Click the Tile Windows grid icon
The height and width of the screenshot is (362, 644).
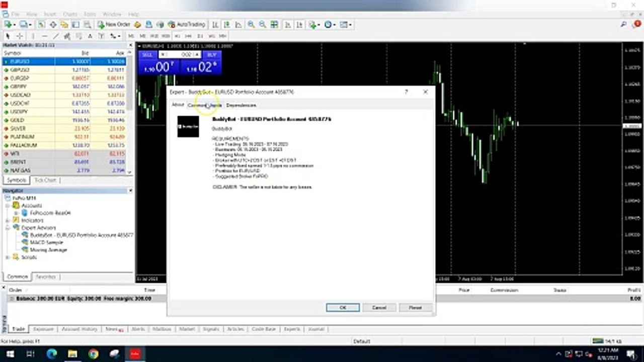(x=274, y=24)
